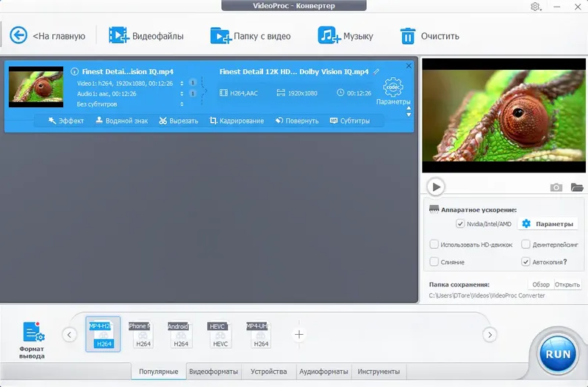Viewport: 588px width, 387px height.
Task: Open the Эффект tool
Action: (65, 120)
